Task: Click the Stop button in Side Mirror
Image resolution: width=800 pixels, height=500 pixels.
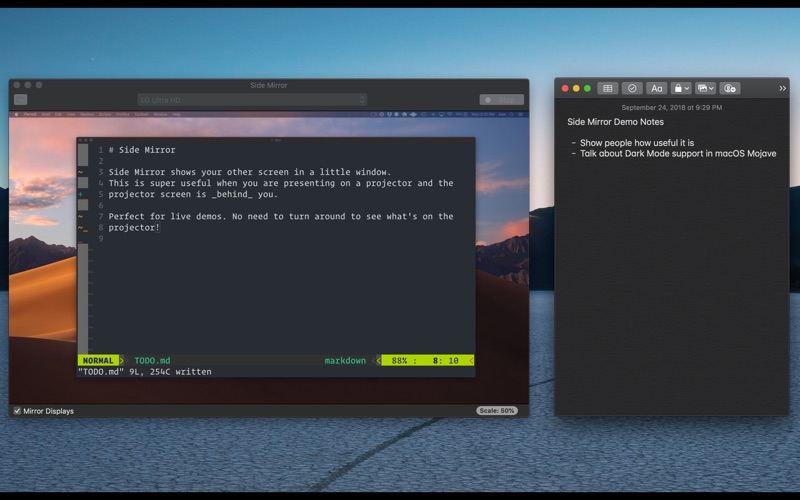Action: pos(502,100)
